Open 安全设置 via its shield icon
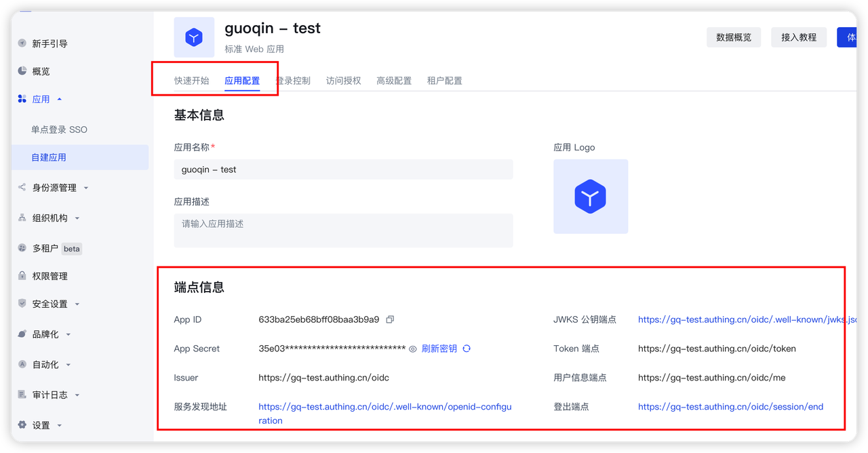 [x=22, y=303]
